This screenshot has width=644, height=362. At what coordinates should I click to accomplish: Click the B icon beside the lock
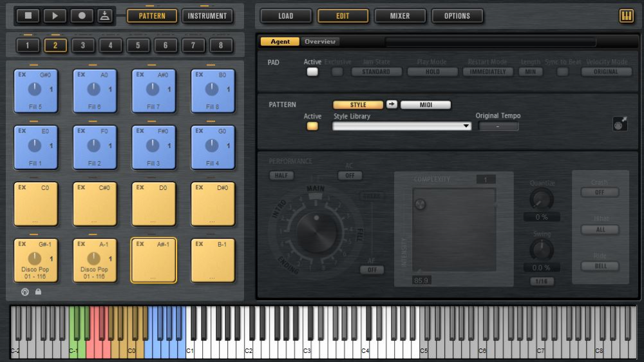point(24,292)
